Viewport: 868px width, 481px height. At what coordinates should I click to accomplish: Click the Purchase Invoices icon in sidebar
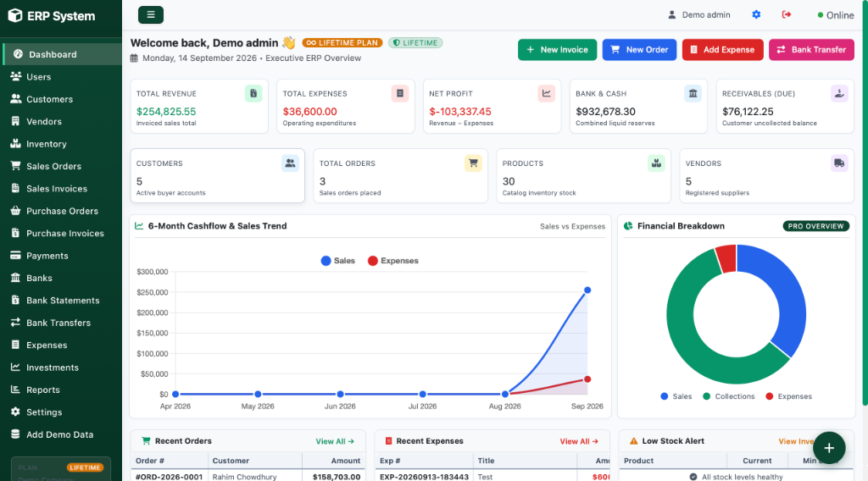click(x=15, y=234)
